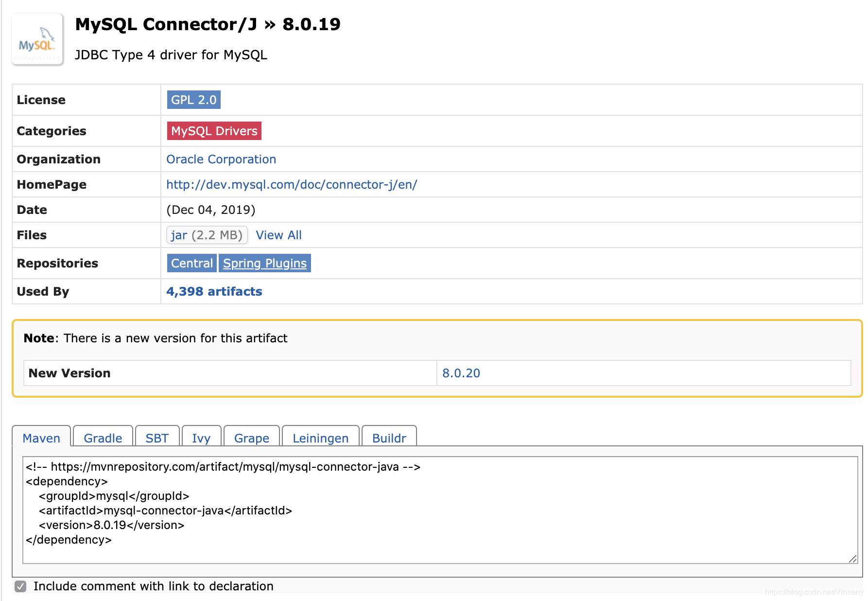This screenshot has width=868, height=601.
Task: Click the 'Used By' row label
Action: [43, 292]
